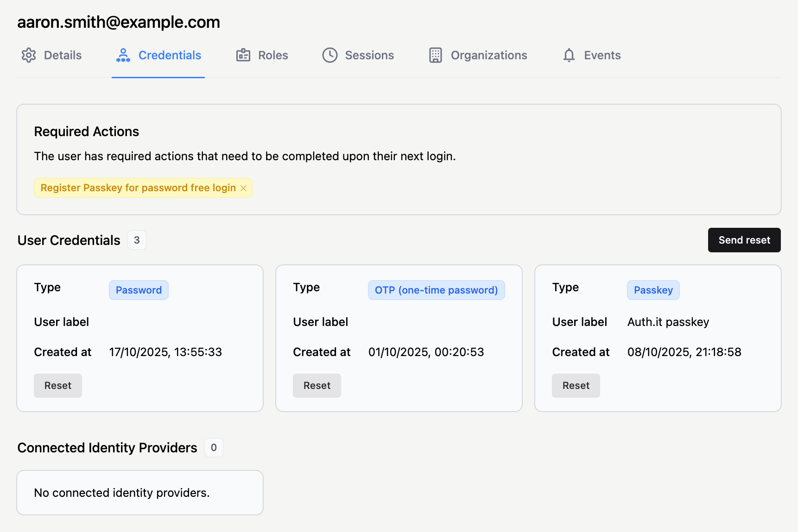Click the Register Passkey action tag text

click(138, 188)
